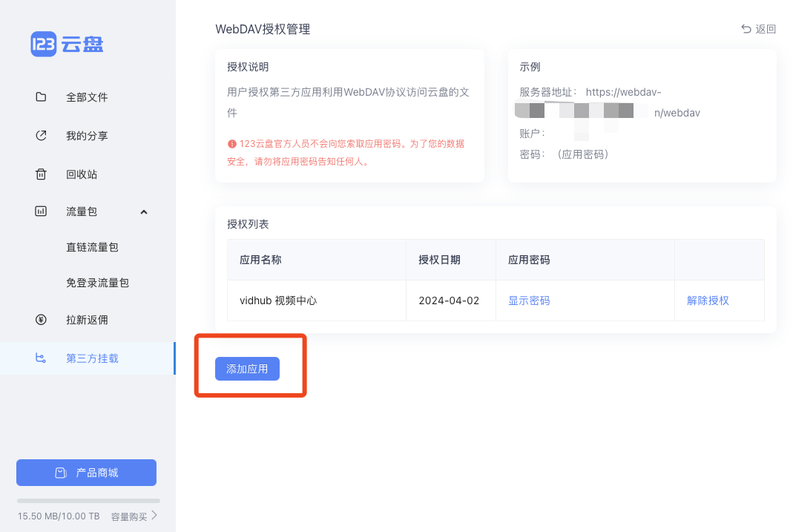The image size is (793, 532).
Task: Click the yen coin icon beside 拉新返佣
Action: pos(42,320)
